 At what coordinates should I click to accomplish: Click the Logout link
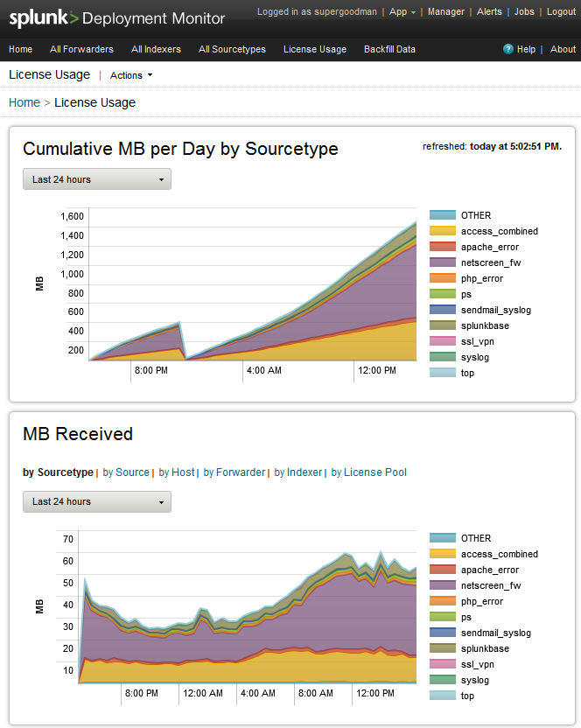point(561,11)
